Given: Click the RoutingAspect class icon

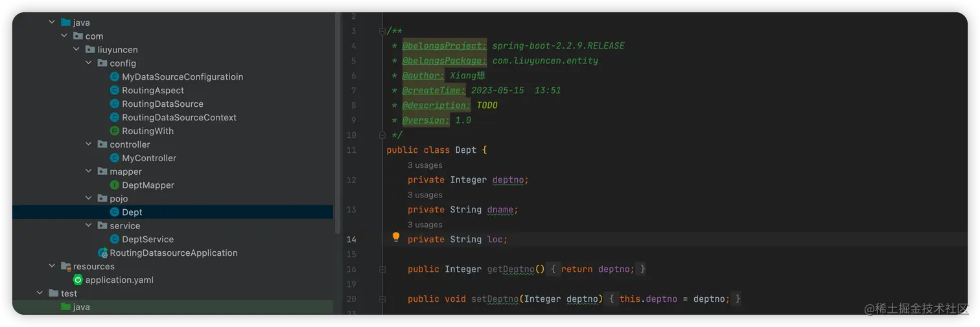Looking at the screenshot, I should pyautogui.click(x=115, y=90).
